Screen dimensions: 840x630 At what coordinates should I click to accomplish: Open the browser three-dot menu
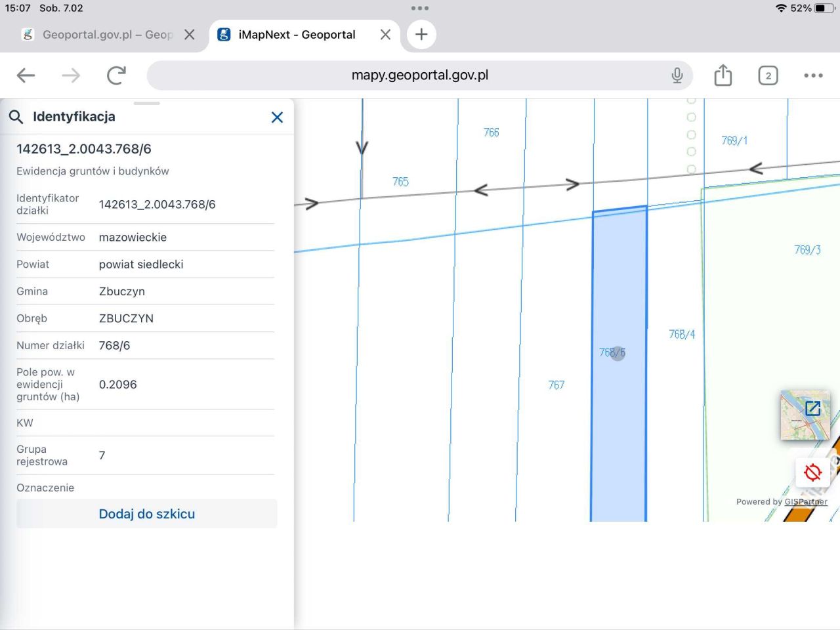pos(813,75)
